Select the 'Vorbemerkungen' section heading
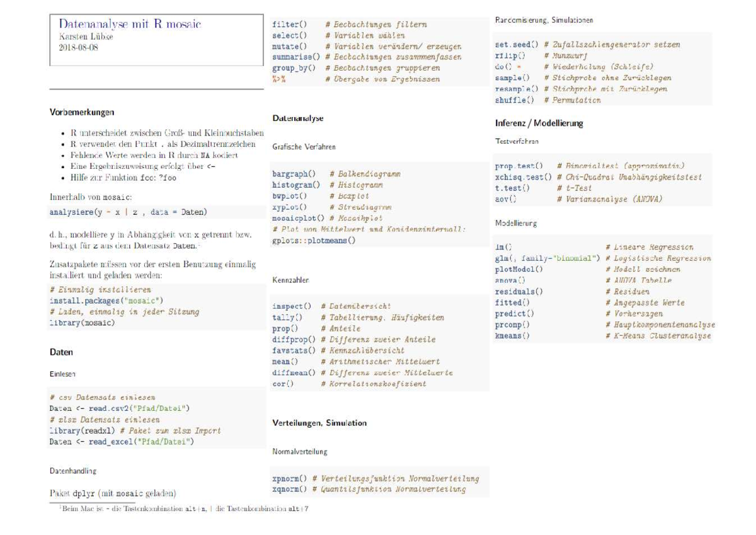Image resolution: width=756 pixels, height=535 pixels. (x=82, y=113)
